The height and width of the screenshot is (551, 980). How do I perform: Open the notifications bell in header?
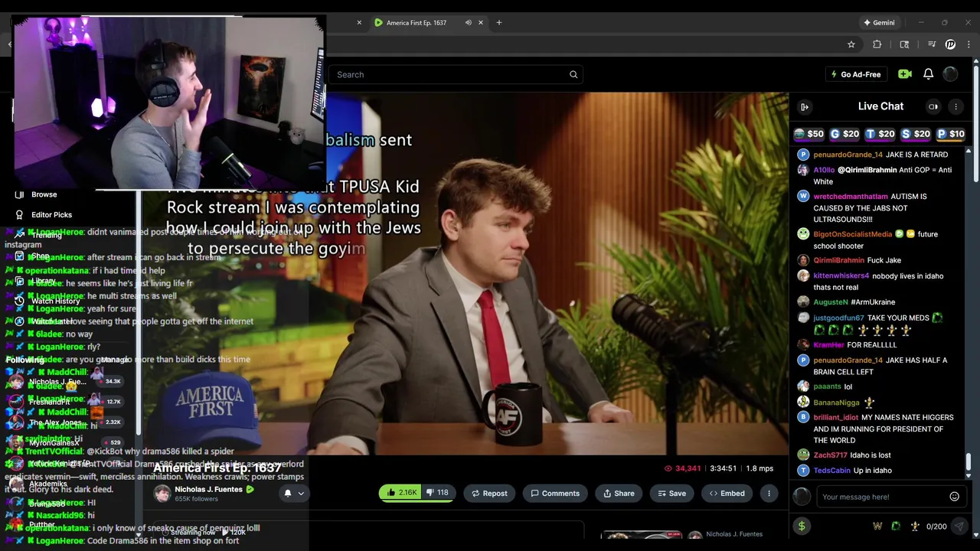pos(928,74)
